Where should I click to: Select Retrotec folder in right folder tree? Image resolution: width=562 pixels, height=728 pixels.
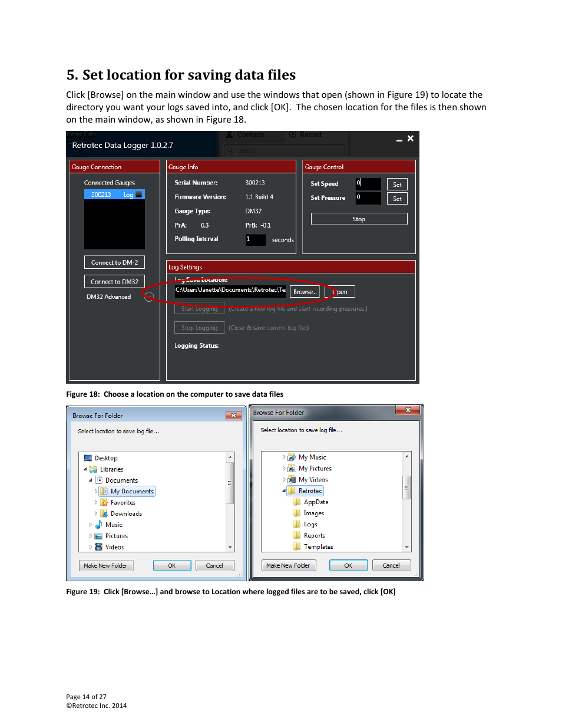[305, 490]
